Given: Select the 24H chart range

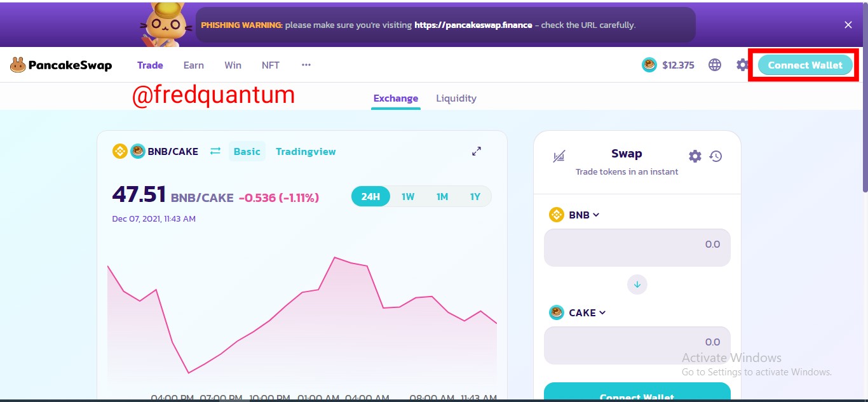Looking at the screenshot, I should point(370,197).
